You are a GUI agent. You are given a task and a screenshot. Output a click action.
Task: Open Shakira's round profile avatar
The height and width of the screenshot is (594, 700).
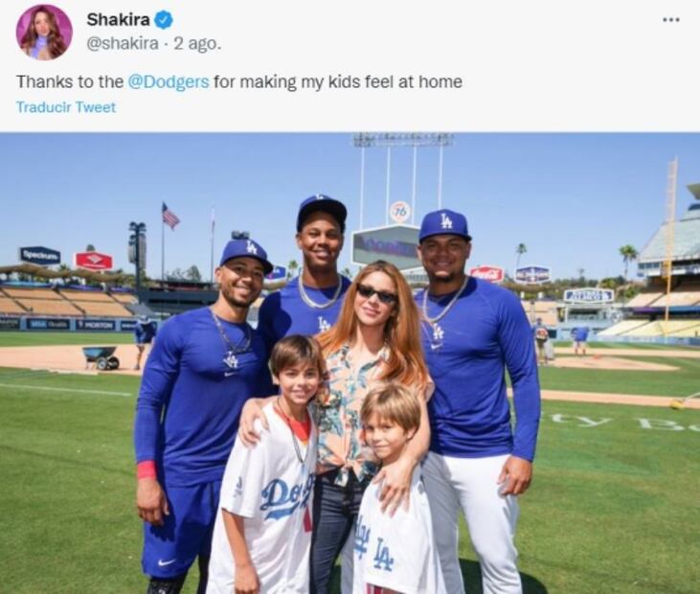tap(44, 32)
